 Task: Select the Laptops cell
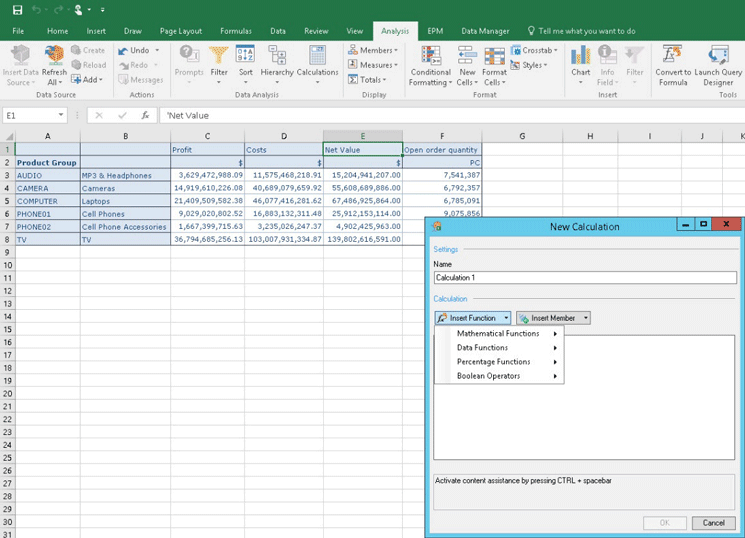(x=125, y=201)
